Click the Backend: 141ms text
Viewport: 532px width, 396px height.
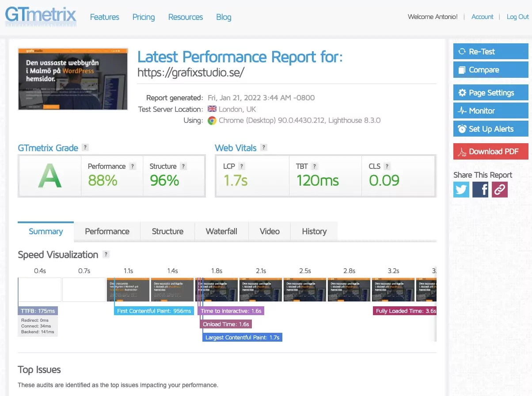point(38,332)
